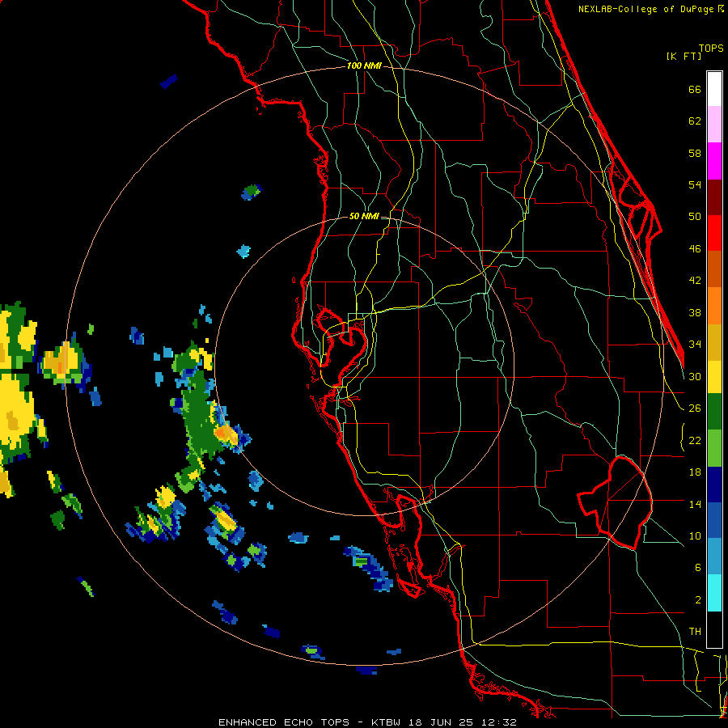
Task: Click the "50" legend value
Action: click(695, 217)
